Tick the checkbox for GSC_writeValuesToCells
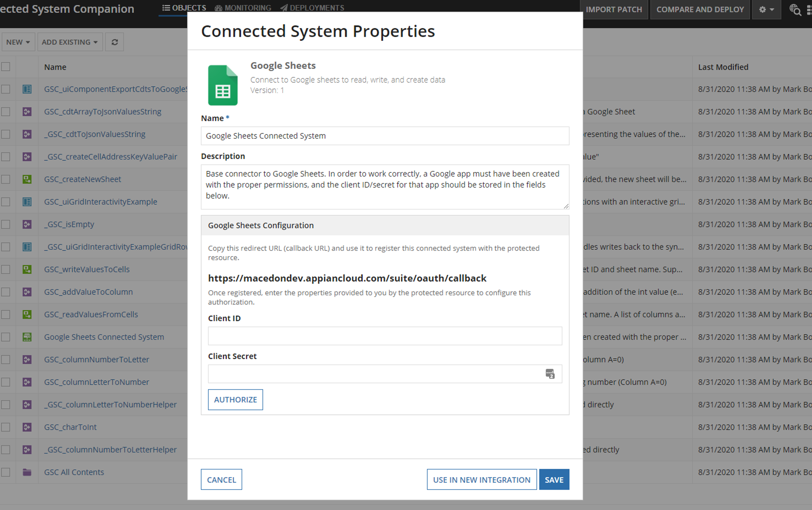 6,270
